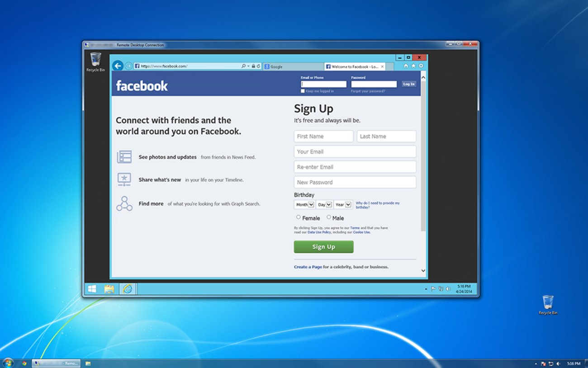Click the facebook logo
The height and width of the screenshot is (368, 588).
coord(142,85)
